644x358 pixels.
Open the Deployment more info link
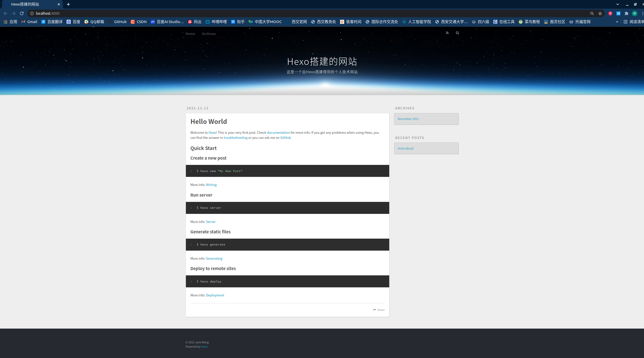[x=215, y=295]
